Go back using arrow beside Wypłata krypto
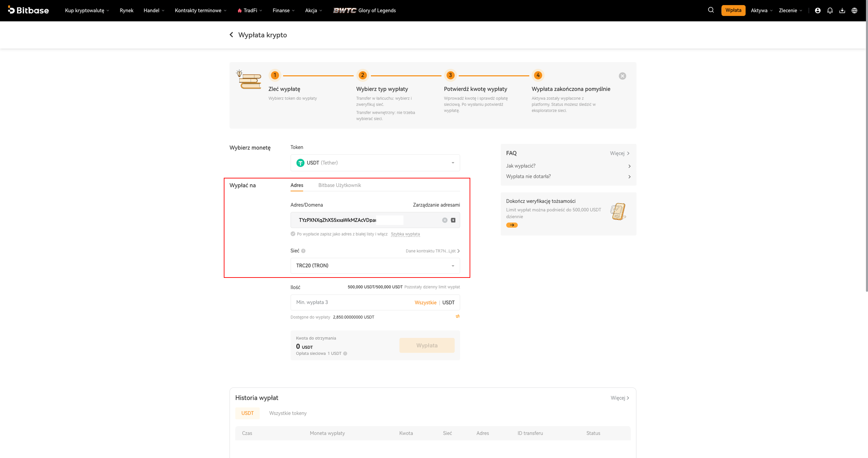This screenshot has width=868, height=458. 231,35
